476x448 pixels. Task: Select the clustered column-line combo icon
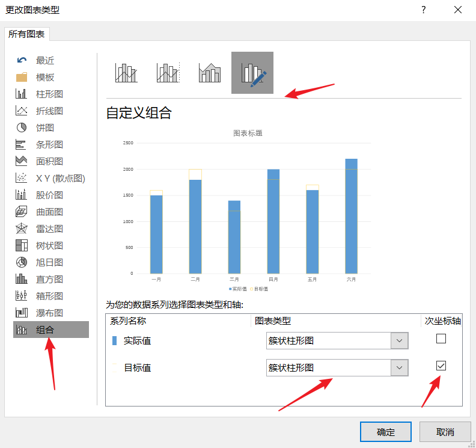click(126, 73)
